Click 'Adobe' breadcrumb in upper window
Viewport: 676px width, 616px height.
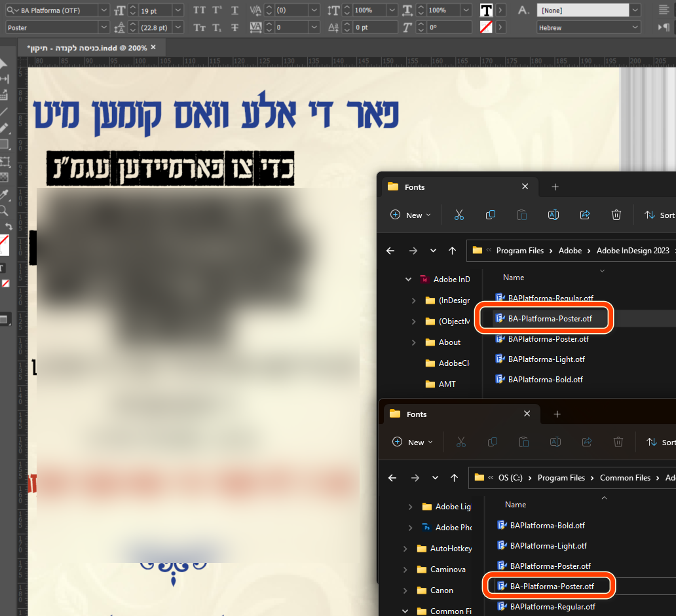(x=570, y=250)
